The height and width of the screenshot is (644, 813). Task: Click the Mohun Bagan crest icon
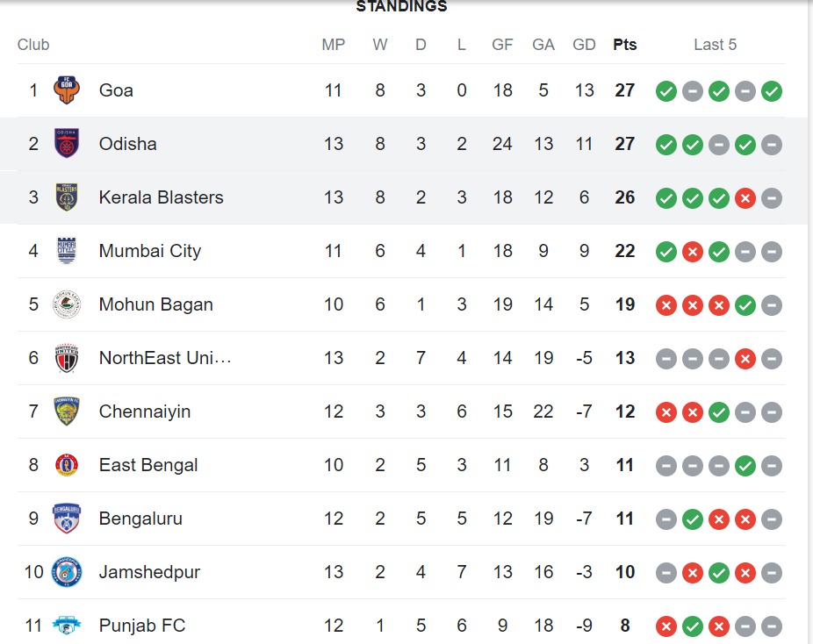click(67, 304)
